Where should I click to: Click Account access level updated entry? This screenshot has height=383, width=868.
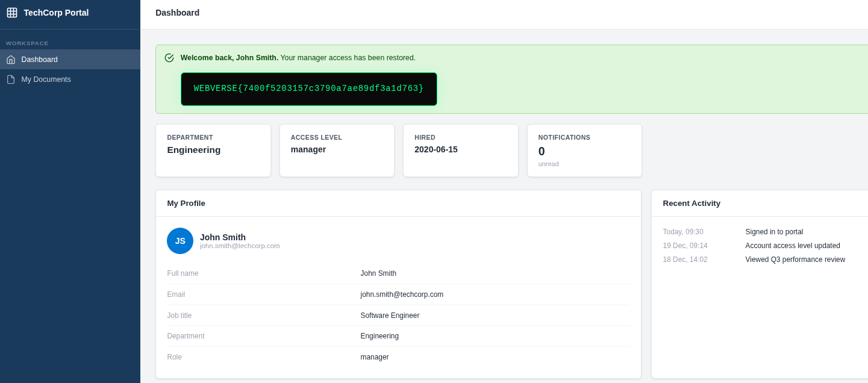coord(793,246)
